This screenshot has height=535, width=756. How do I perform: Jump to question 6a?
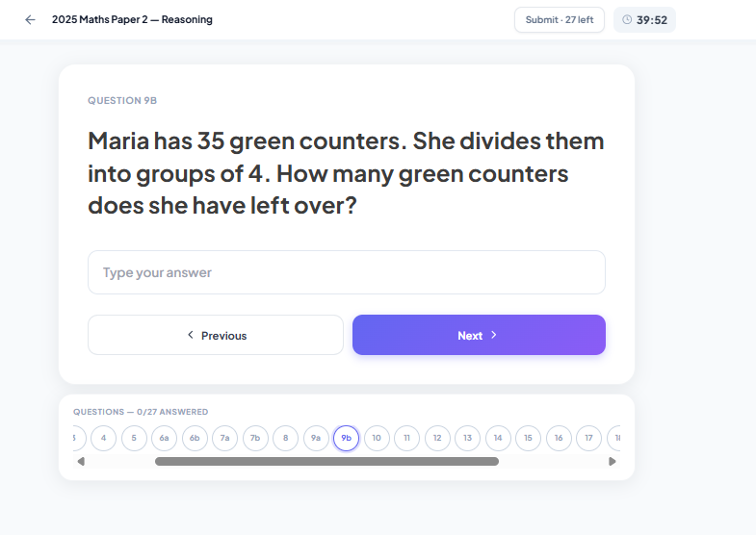(164, 438)
